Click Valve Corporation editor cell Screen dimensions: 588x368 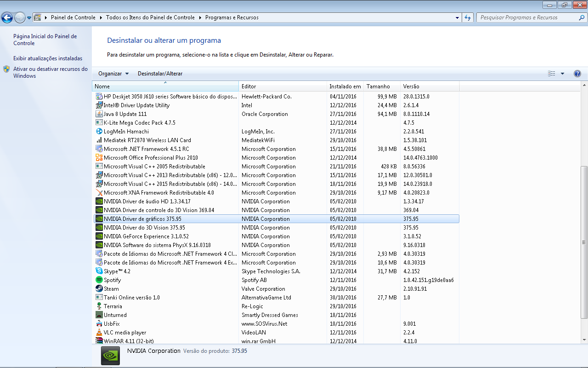coord(264,289)
